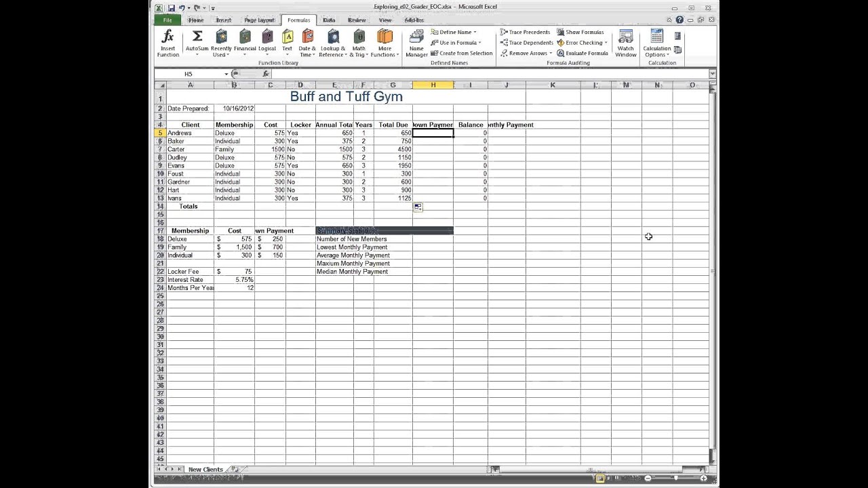Open the Customize Quick Access Toolbar menu
The height and width of the screenshot is (488, 868).
point(212,8)
